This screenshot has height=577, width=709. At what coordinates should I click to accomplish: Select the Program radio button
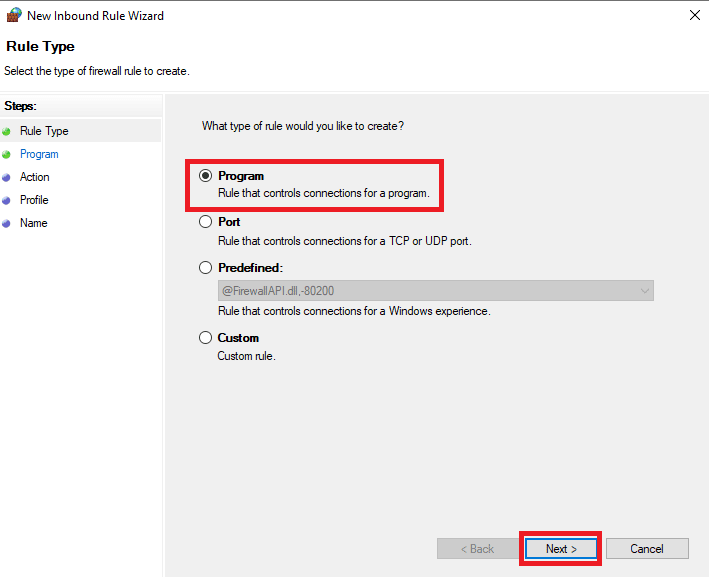(205, 175)
